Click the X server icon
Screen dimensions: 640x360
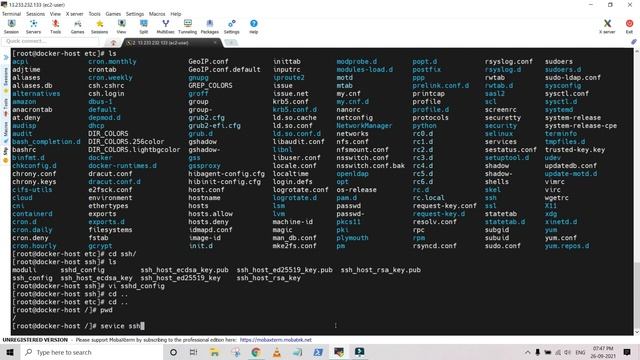[607, 27]
